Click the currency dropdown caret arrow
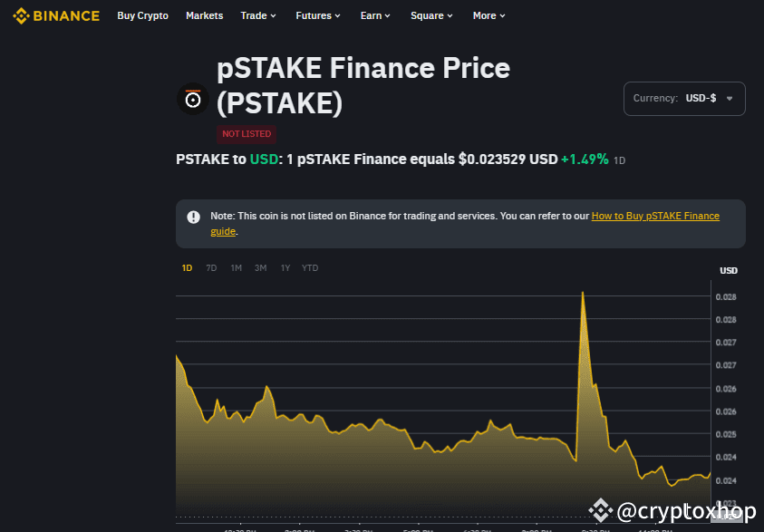This screenshot has width=764, height=532. (730, 99)
